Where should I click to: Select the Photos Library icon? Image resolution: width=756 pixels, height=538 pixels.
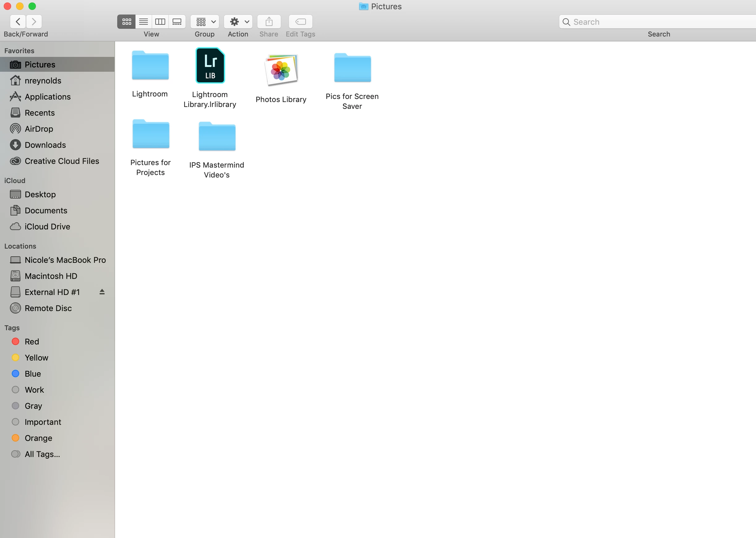281,70
